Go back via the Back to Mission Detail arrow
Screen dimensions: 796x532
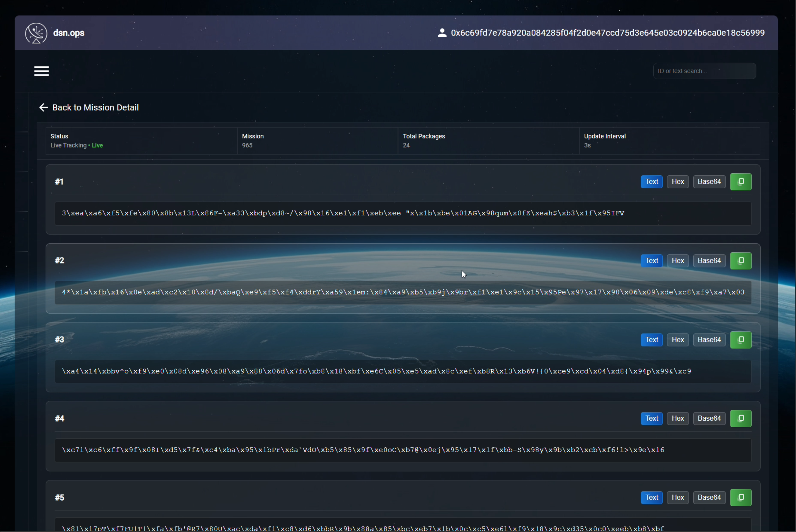tap(43, 108)
